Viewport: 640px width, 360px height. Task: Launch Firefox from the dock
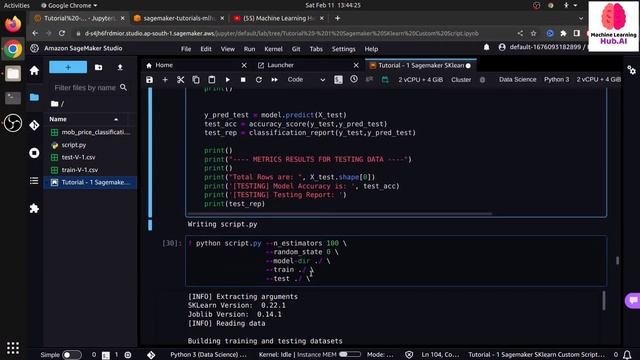pyautogui.click(x=13, y=24)
